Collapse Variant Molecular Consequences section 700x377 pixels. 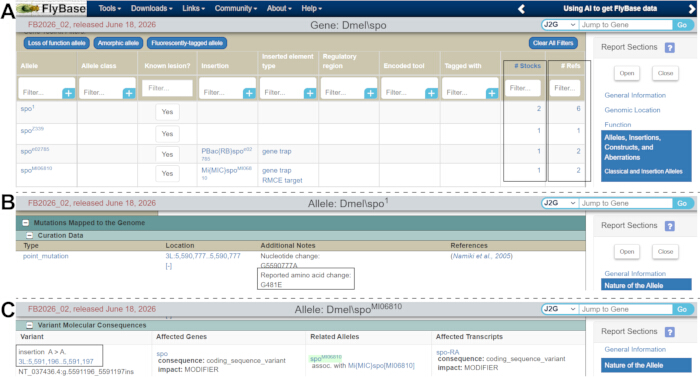pos(29,325)
